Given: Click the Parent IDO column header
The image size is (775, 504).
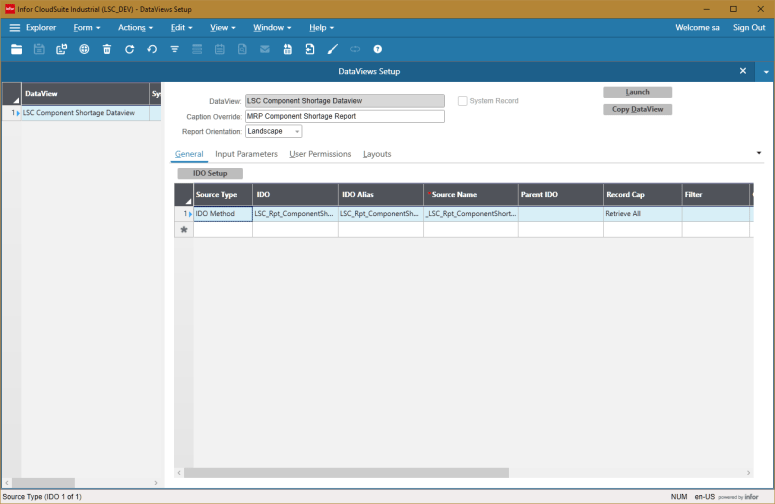Looking at the screenshot, I should [560, 195].
